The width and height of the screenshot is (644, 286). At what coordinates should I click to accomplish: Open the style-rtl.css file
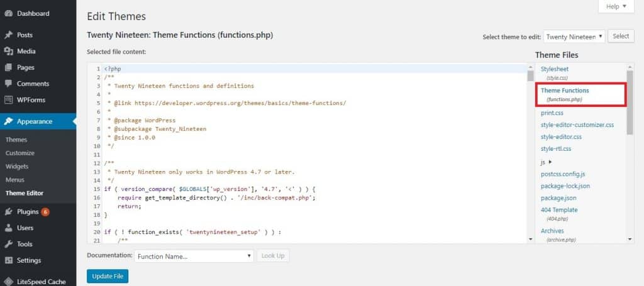(556, 148)
